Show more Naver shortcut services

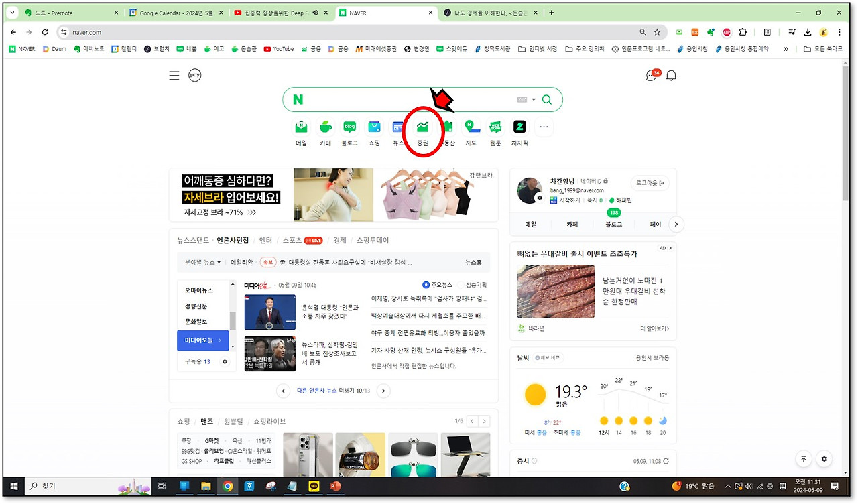[544, 126]
